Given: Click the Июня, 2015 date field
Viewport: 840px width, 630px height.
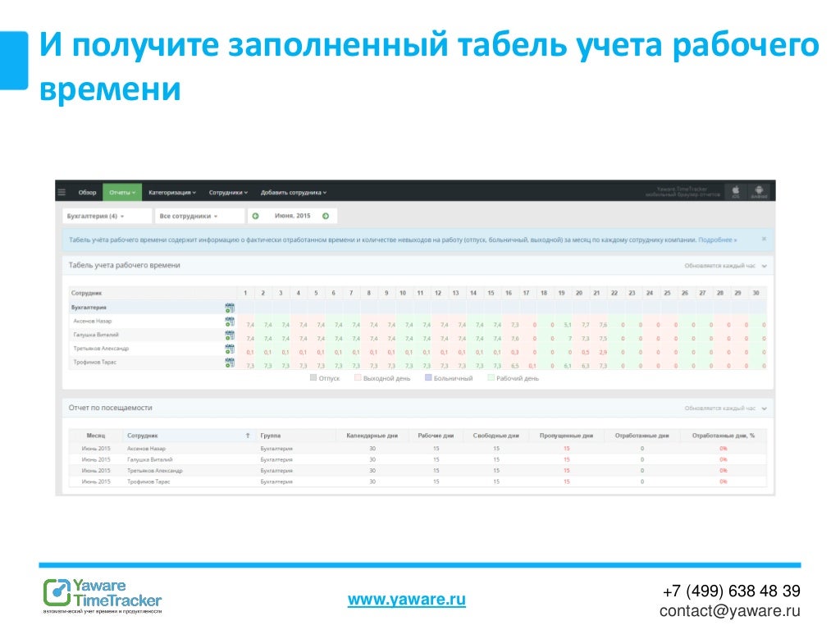Looking at the screenshot, I should 293,216.
